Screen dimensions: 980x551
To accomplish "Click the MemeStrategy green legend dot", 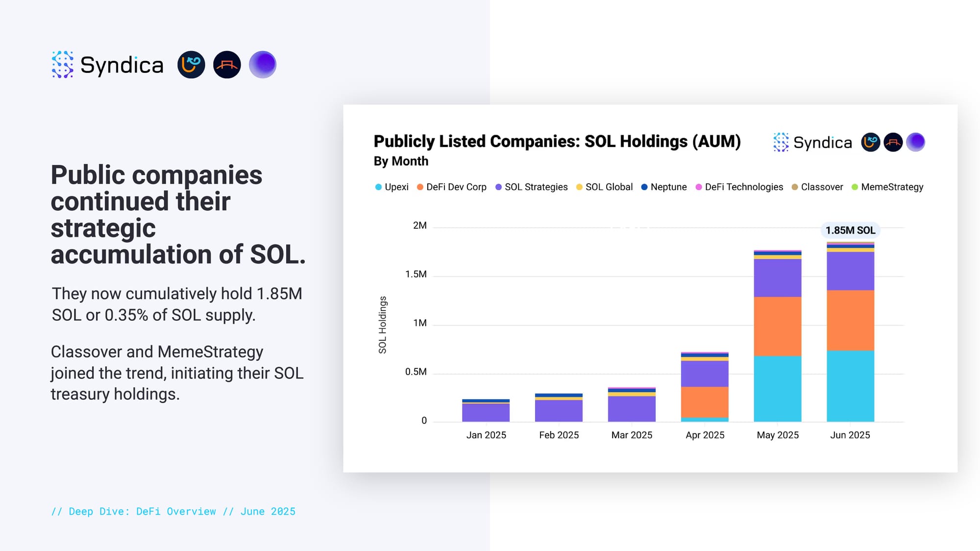I will [x=855, y=187].
